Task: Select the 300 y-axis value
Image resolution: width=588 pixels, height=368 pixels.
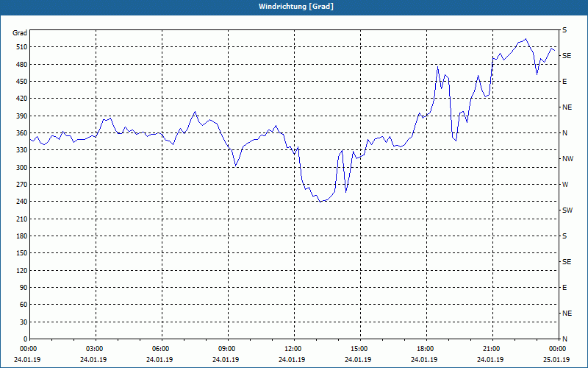Action: pyautogui.click(x=21, y=168)
